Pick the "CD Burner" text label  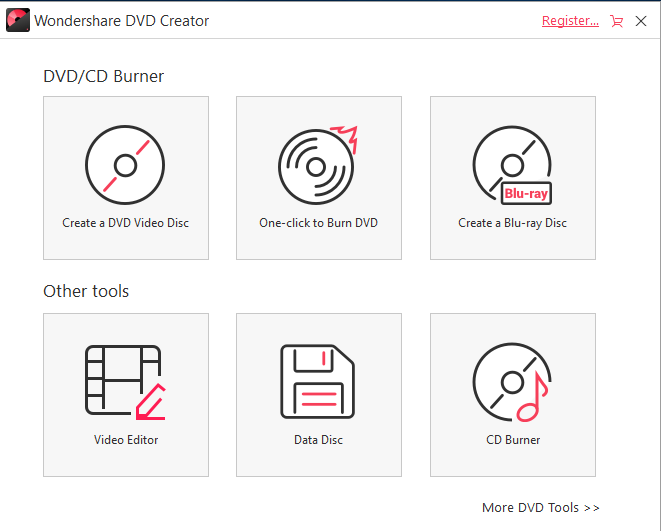pyautogui.click(x=512, y=439)
